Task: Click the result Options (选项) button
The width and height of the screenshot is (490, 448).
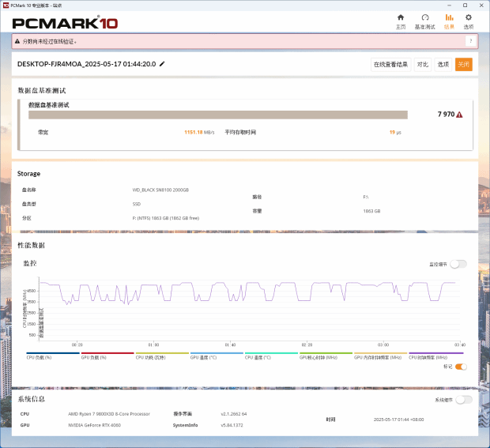Action: click(443, 64)
